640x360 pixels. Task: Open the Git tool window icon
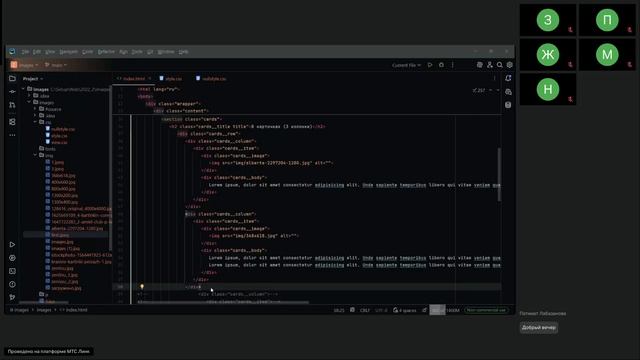tap(12, 297)
